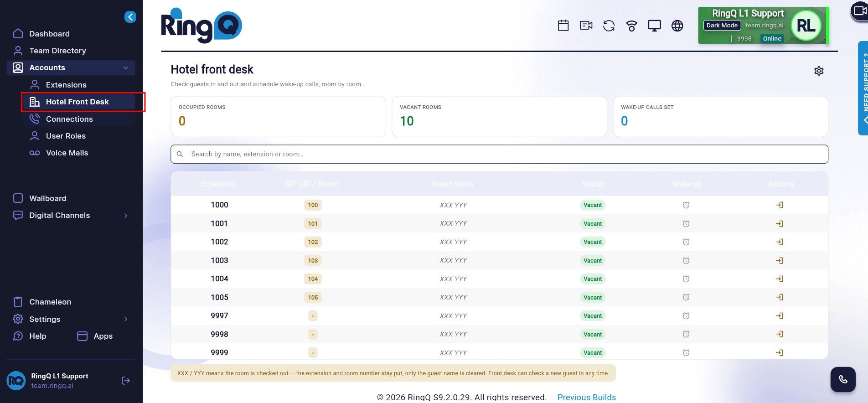Collapse the sidebar with the arrow button
Screen dimensions: 868x403
(130, 17)
